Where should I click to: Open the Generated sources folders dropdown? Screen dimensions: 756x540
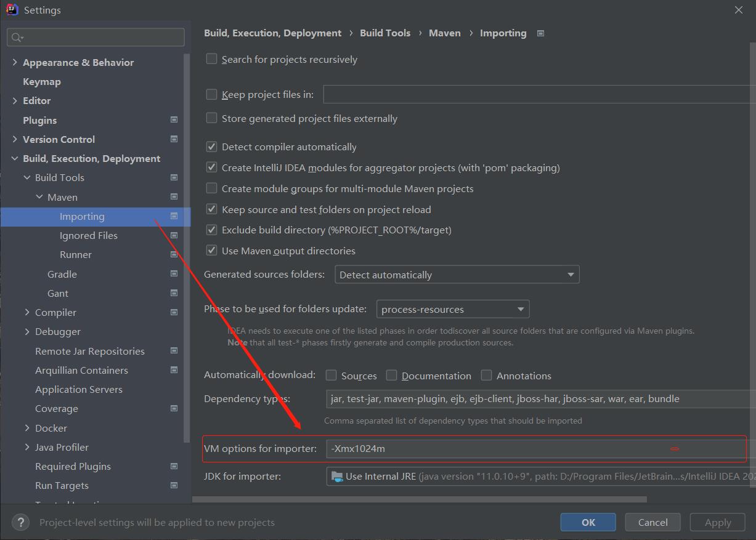[457, 275]
